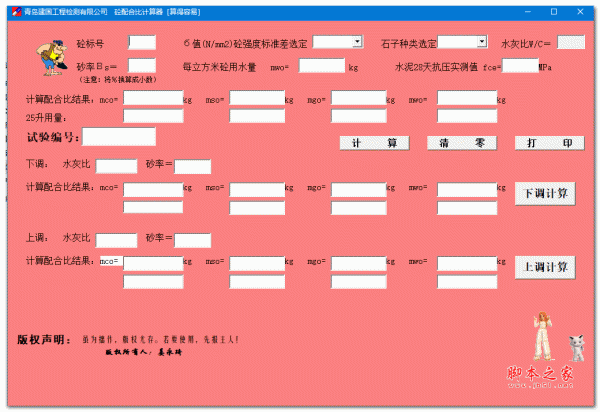
Task: Click the 下调 section 水灰比 input field
Action: tap(116, 166)
